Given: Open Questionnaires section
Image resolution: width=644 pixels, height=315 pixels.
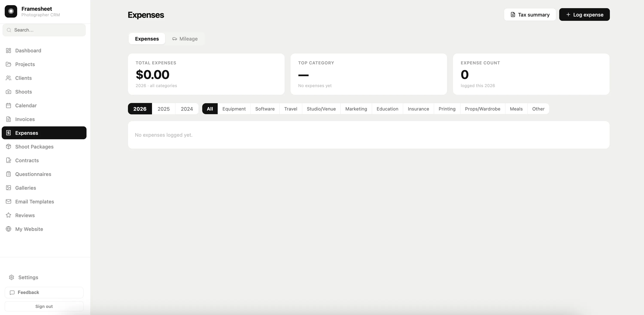Looking at the screenshot, I should pos(44,174).
